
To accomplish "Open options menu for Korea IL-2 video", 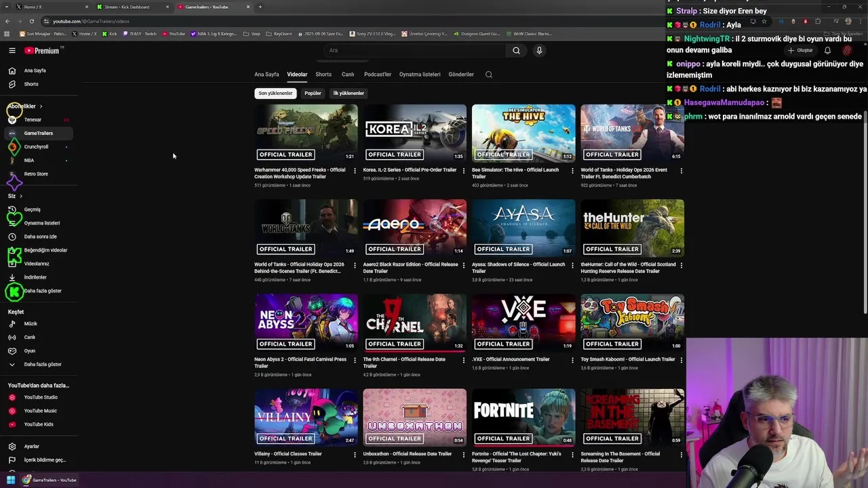I will click(x=464, y=171).
